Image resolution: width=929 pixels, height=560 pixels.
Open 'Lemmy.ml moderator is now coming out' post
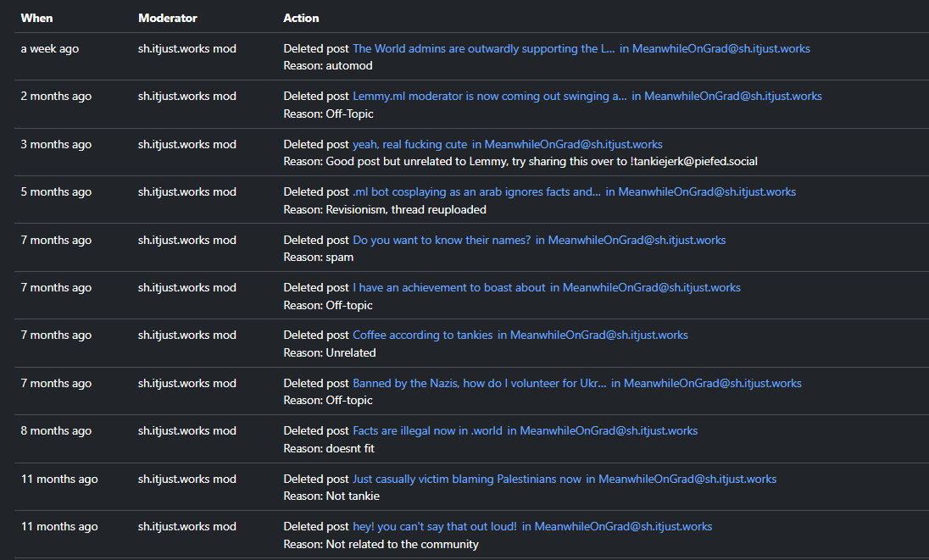(x=489, y=97)
